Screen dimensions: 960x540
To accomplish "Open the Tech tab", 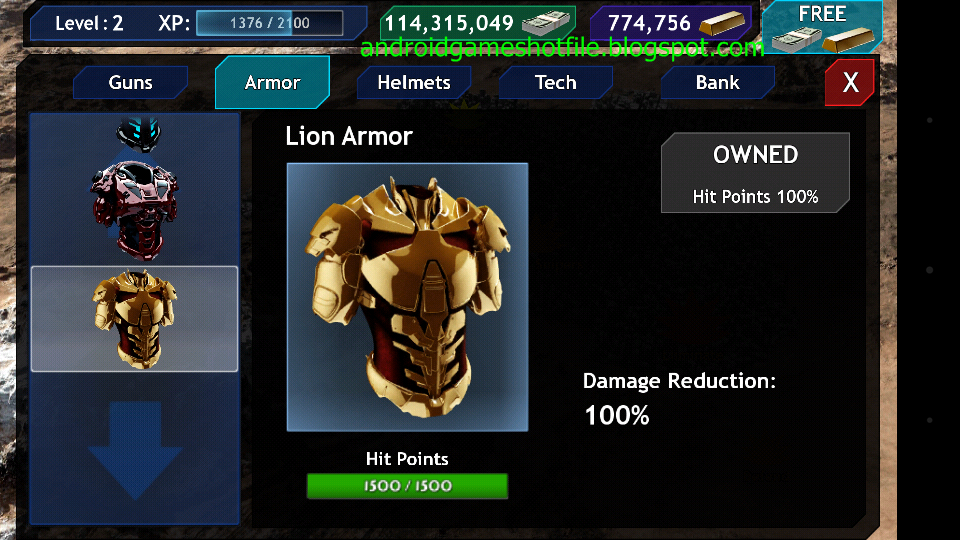I will [556, 83].
